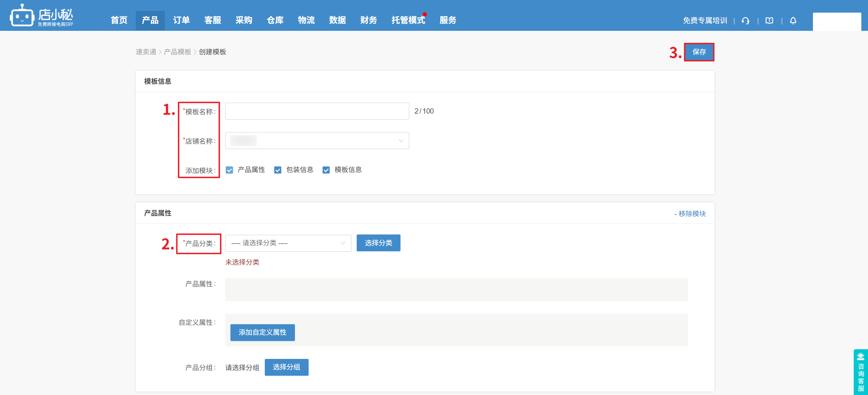
Task: Uncheck the 产品属性 module checkbox
Action: coord(229,170)
